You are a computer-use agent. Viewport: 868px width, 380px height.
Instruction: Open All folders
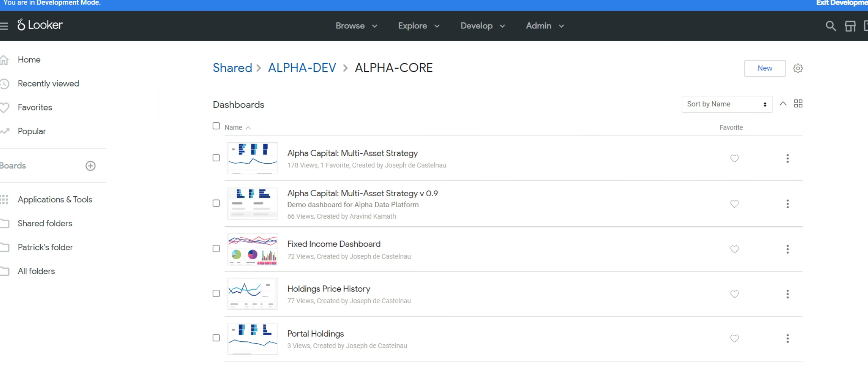pyautogui.click(x=36, y=271)
